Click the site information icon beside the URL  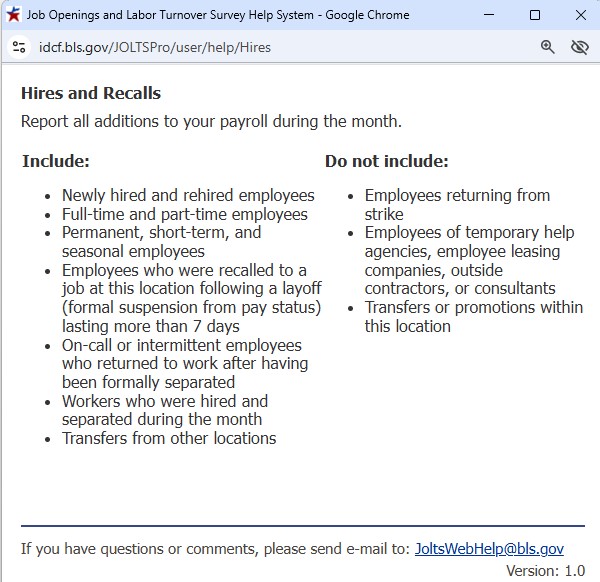18,47
